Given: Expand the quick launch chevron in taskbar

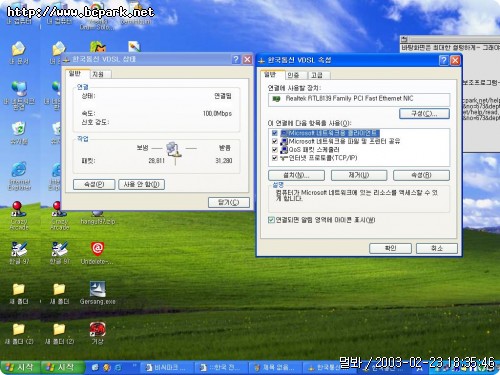Looking at the screenshot, I should click(135, 365).
